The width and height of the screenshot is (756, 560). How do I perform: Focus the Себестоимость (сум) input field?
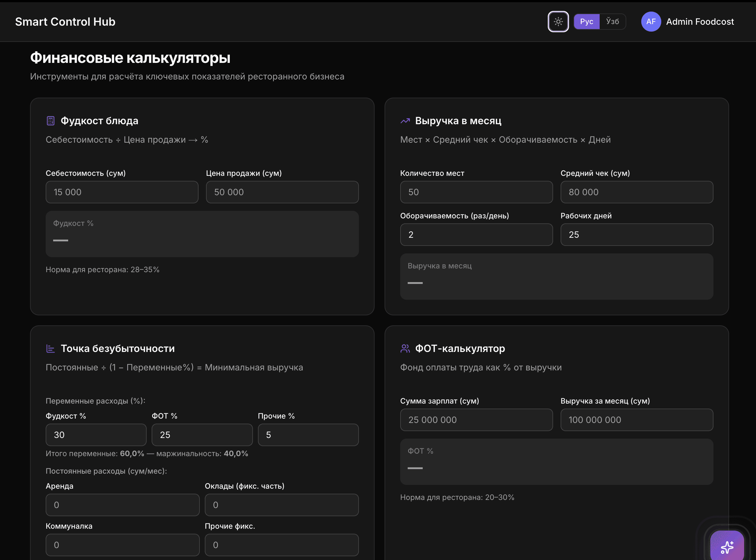[x=122, y=192]
